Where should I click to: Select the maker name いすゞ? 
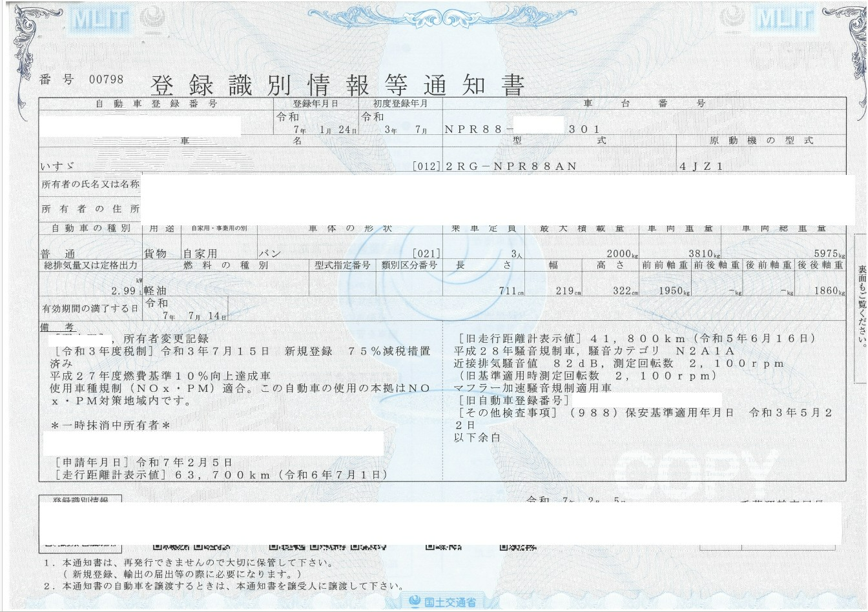(56, 166)
